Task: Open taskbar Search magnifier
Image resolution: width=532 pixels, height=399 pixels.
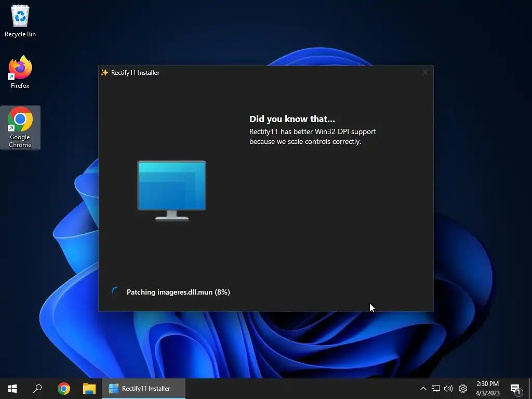Action: point(37,389)
